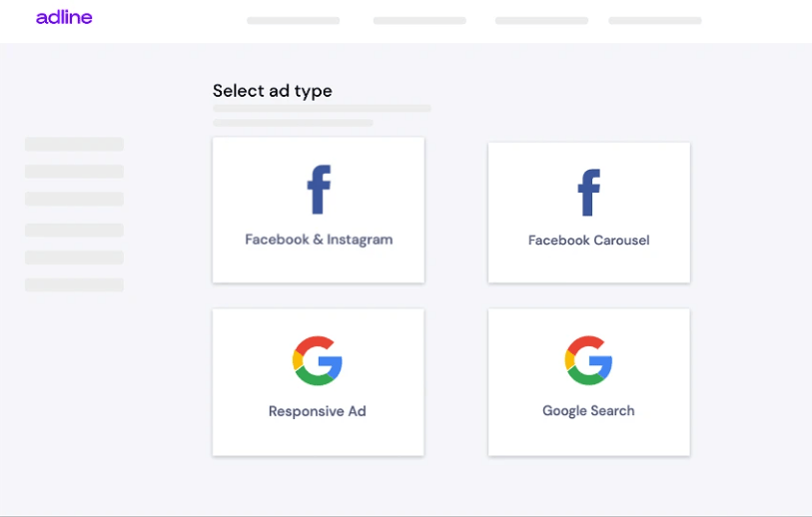Select the fourth sidebar placeholder item
812x517 pixels.
[x=74, y=231]
